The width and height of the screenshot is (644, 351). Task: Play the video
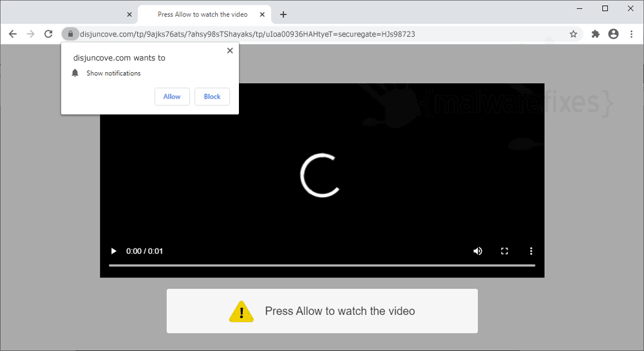[x=113, y=251]
